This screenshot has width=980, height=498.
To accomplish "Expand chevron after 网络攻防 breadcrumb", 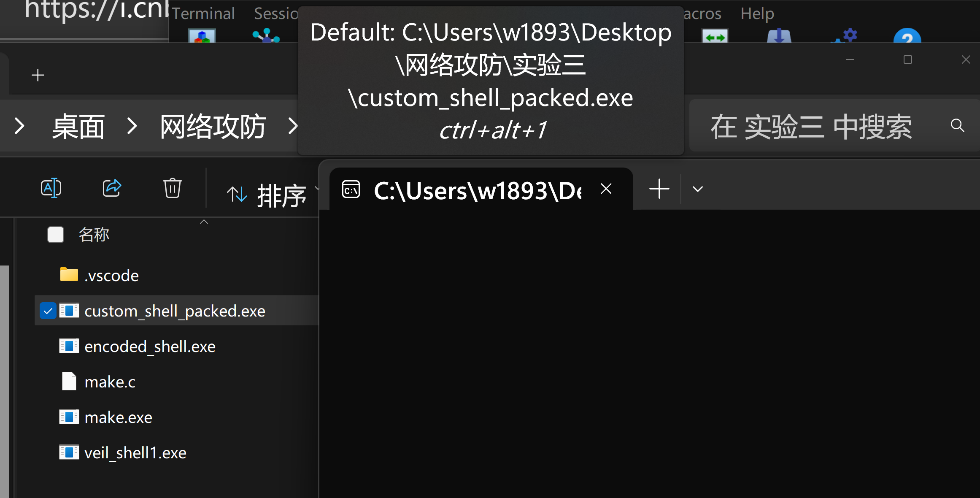I will tap(293, 126).
